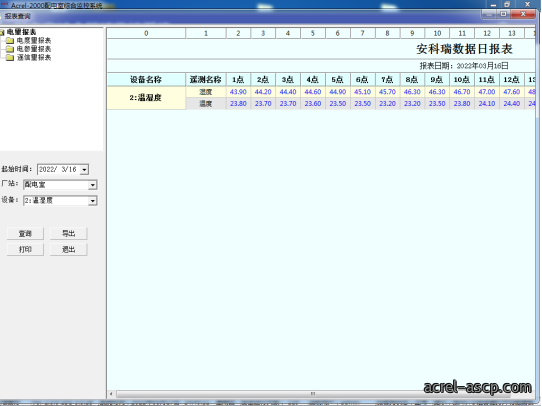Screen dimensions: 542x406
Task: Click the humidity value 43.90
Action: [x=239, y=92]
